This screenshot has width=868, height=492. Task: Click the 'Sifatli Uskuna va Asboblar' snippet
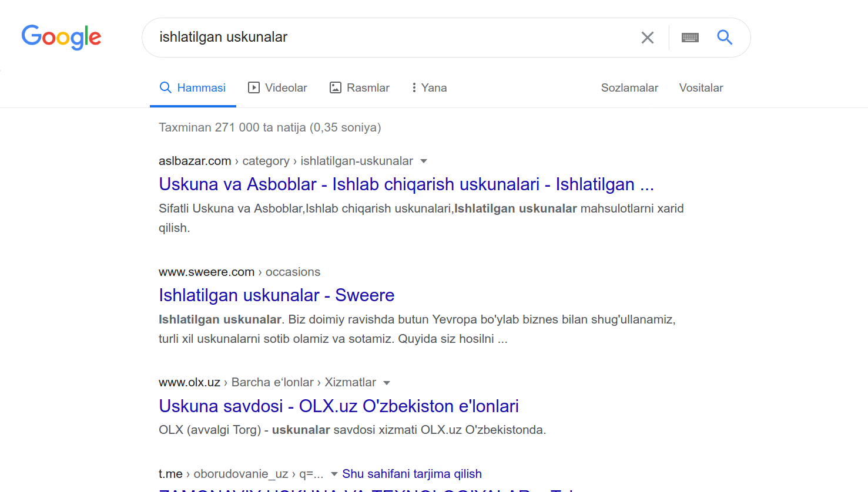[x=421, y=218]
